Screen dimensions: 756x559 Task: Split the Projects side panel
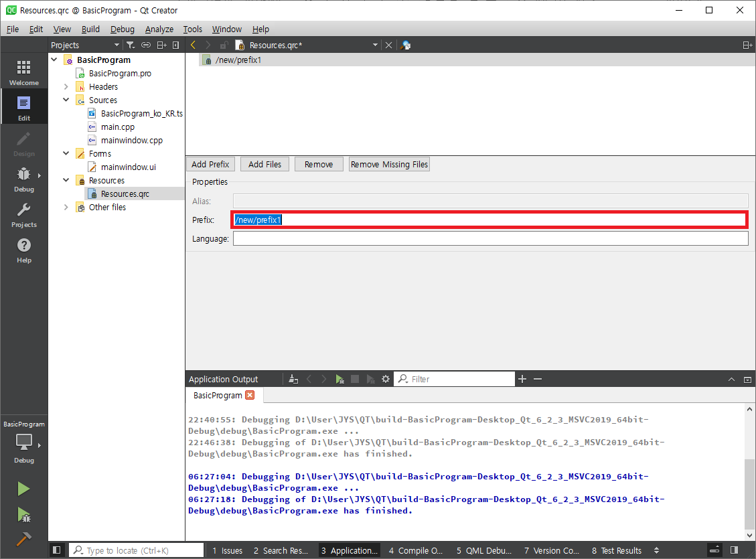(161, 45)
